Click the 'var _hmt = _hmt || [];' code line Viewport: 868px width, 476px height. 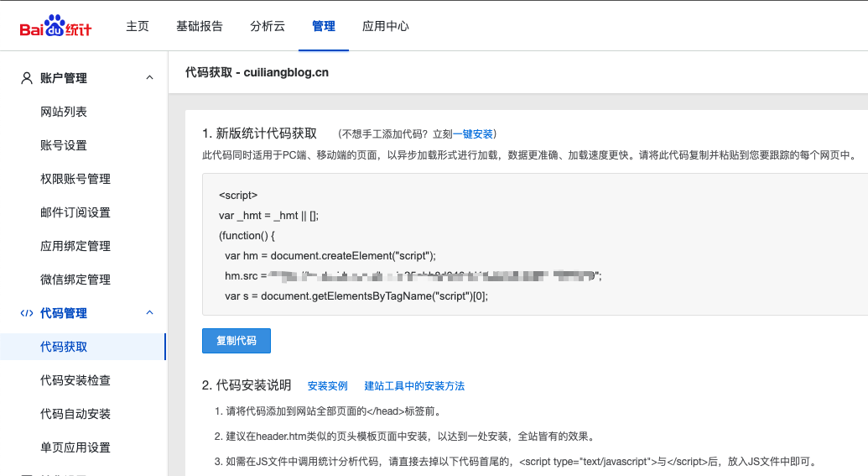click(269, 216)
